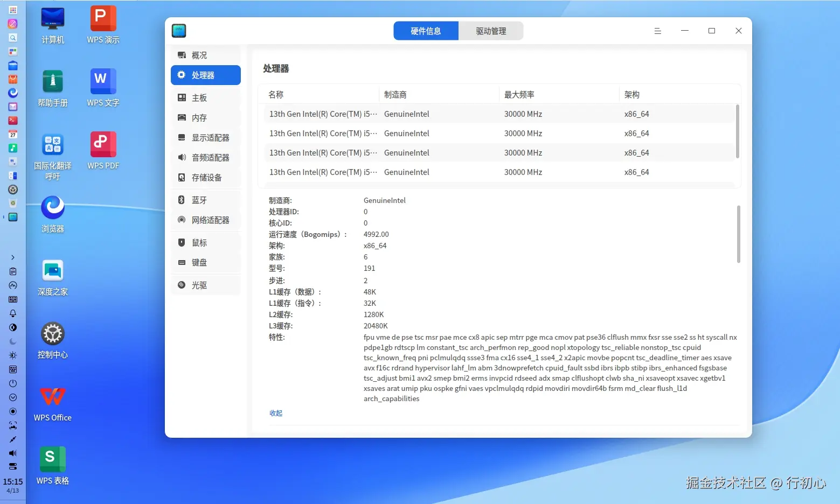Open the 计算机 desktop icon
The height and width of the screenshot is (504, 840).
pyautogui.click(x=53, y=26)
